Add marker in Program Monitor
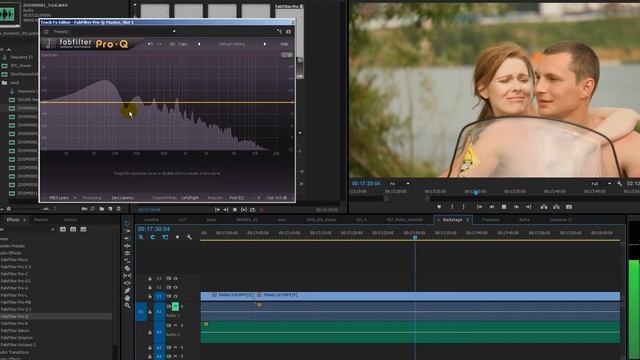The width and height of the screenshot is (640, 360). [x=439, y=207]
